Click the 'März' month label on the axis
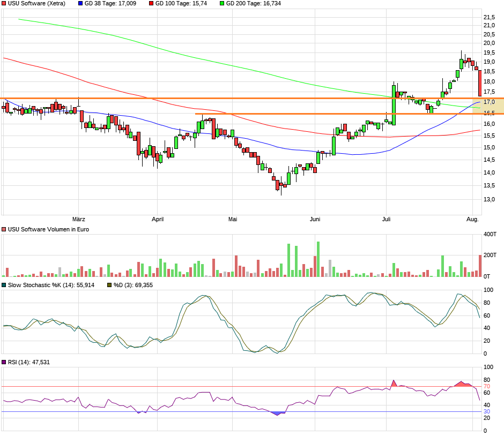Screen dimensions: 504x436 [79, 219]
